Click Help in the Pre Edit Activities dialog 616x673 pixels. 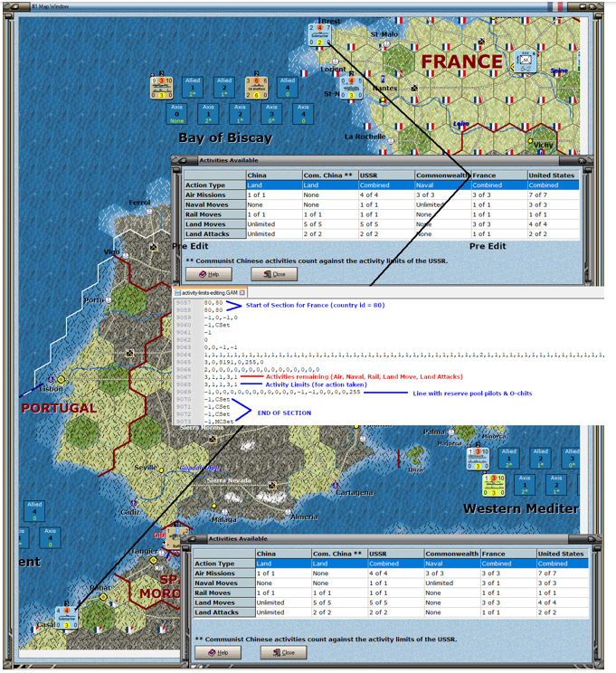pyautogui.click(x=209, y=274)
